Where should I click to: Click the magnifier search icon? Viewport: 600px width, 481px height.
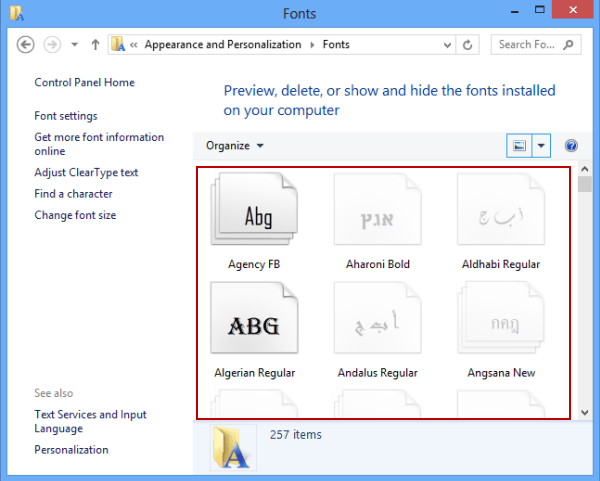(568, 45)
